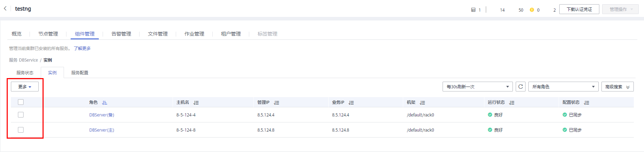Check the DBServer(备) row checkbox

21,115
